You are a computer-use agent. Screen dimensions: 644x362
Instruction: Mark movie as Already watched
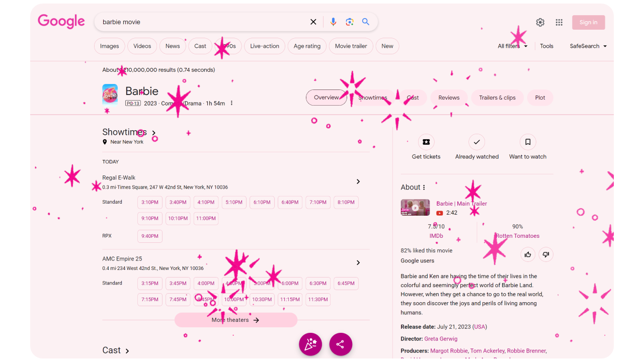[476, 142]
